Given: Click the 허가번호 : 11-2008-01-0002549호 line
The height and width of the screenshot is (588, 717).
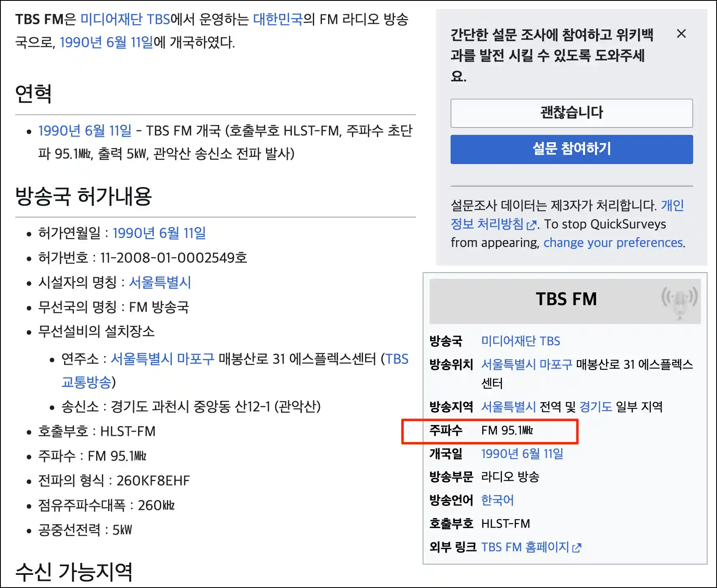Looking at the screenshot, I should point(143,258).
